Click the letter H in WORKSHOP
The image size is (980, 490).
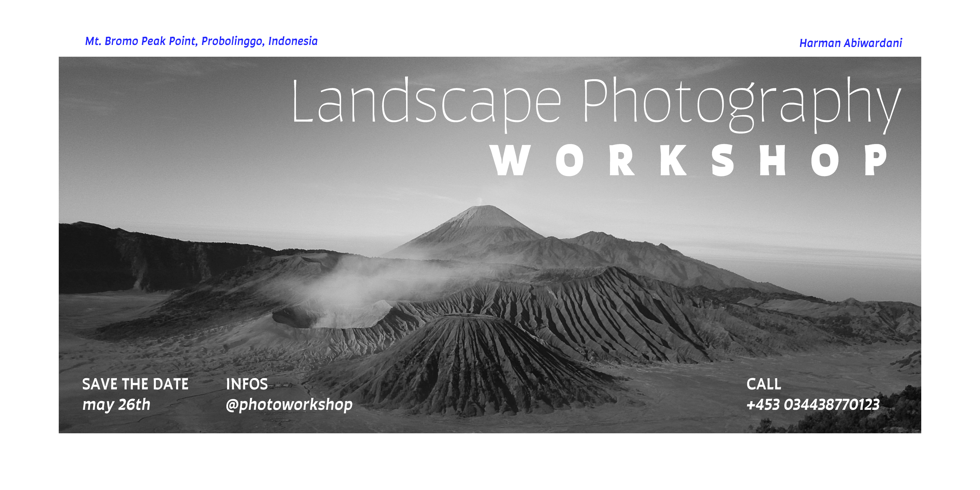pyautogui.click(x=772, y=160)
